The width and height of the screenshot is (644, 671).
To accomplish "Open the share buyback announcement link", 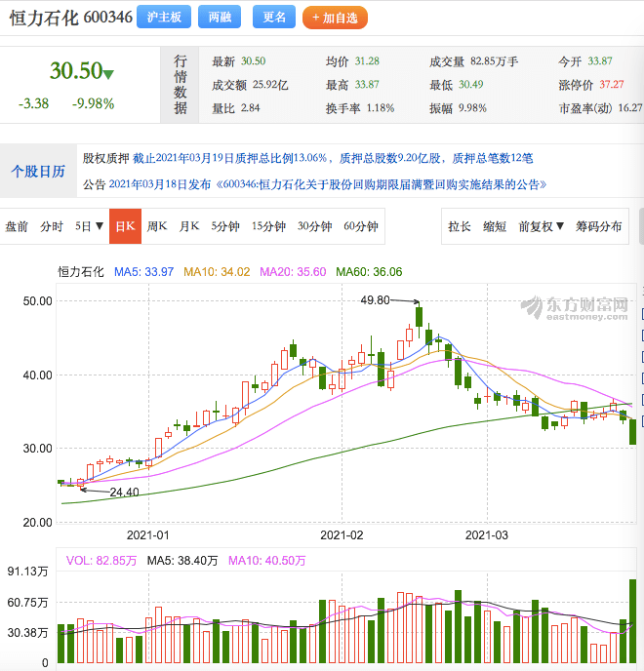I will tap(328, 184).
